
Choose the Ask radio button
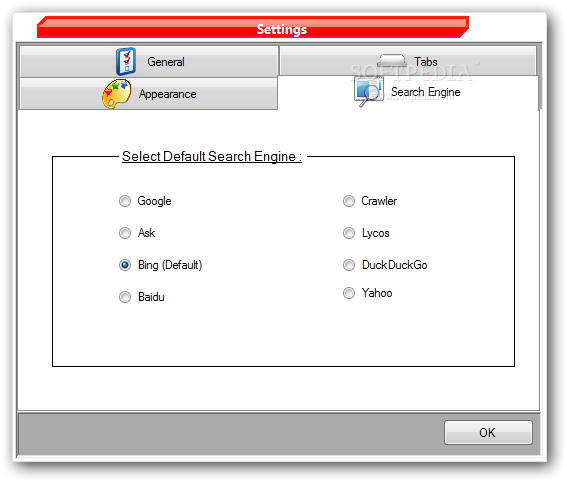[x=137, y=233]
